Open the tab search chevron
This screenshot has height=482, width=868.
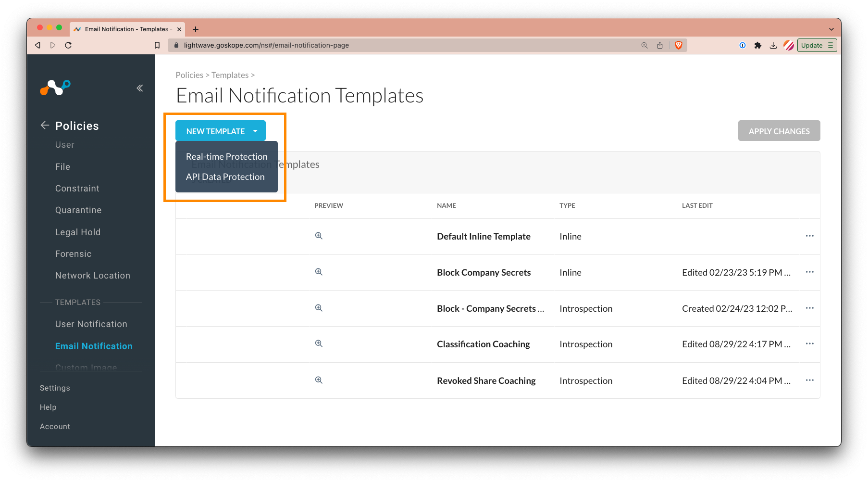coord(831,29)
